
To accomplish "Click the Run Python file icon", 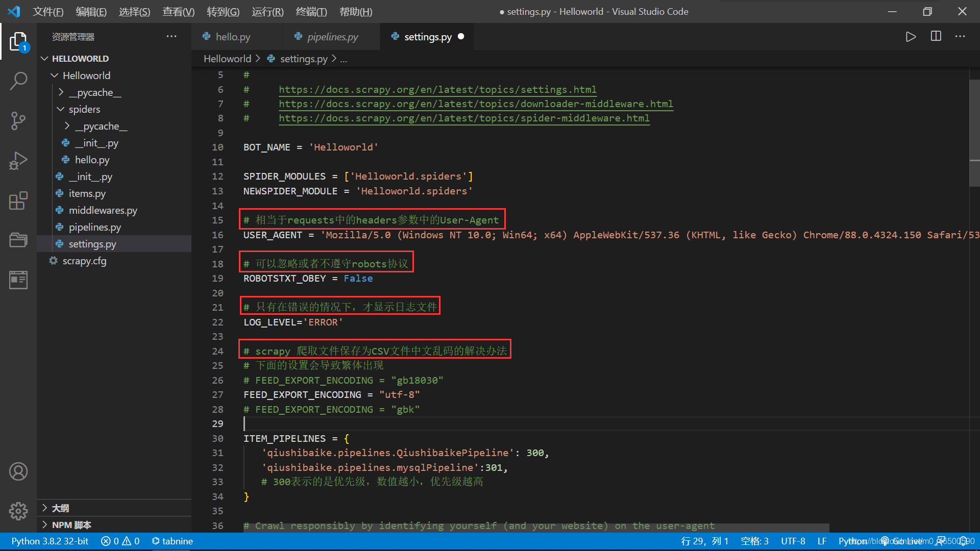I will [911, 36].
